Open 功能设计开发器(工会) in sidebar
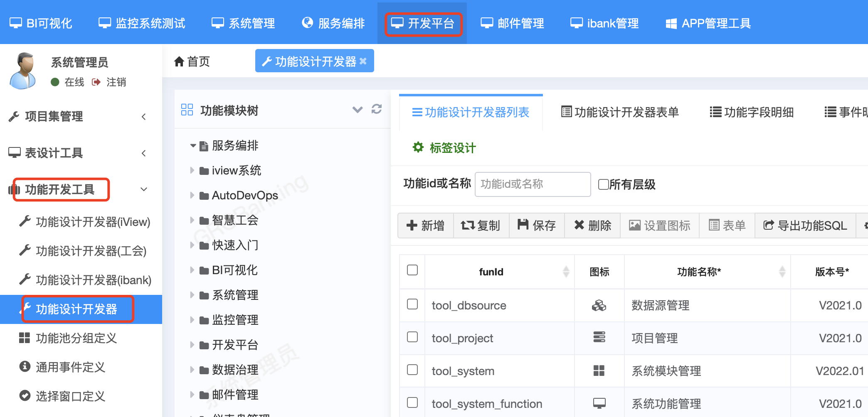 83,251
